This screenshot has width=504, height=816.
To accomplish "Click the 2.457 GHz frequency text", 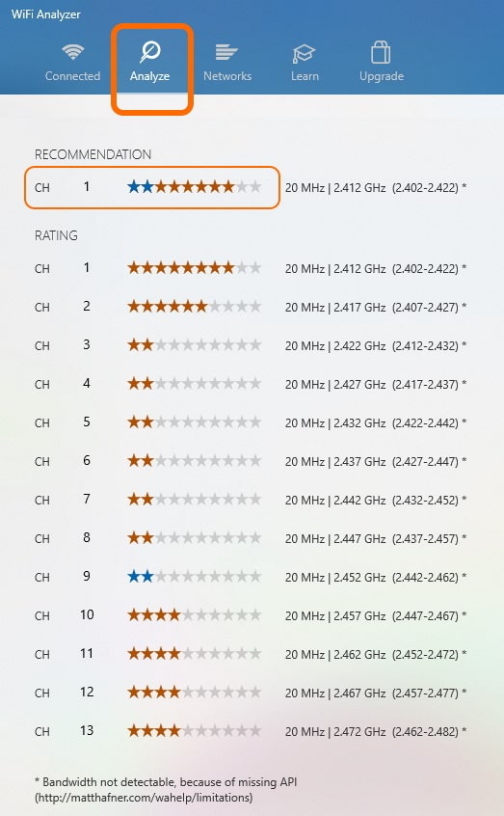I will pyautogui.click(x=359, y=615).
